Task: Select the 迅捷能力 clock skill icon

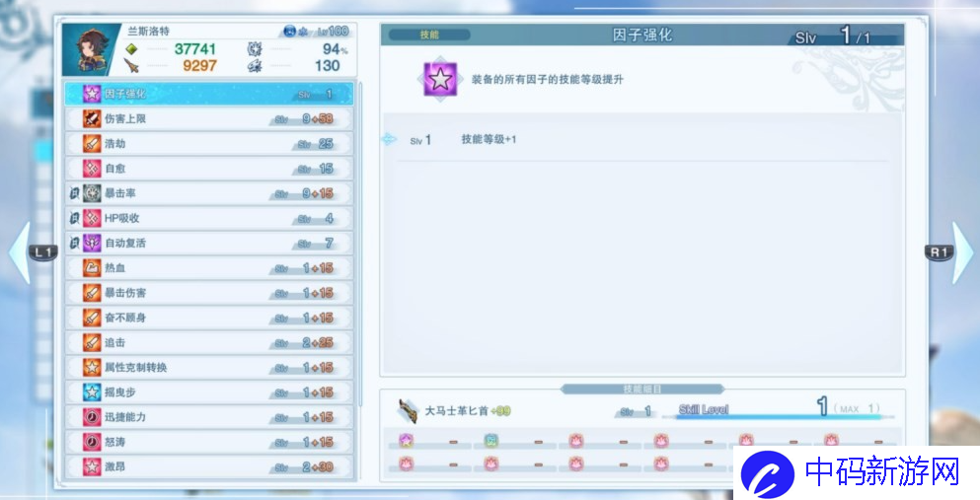Action: pos(92,417)
